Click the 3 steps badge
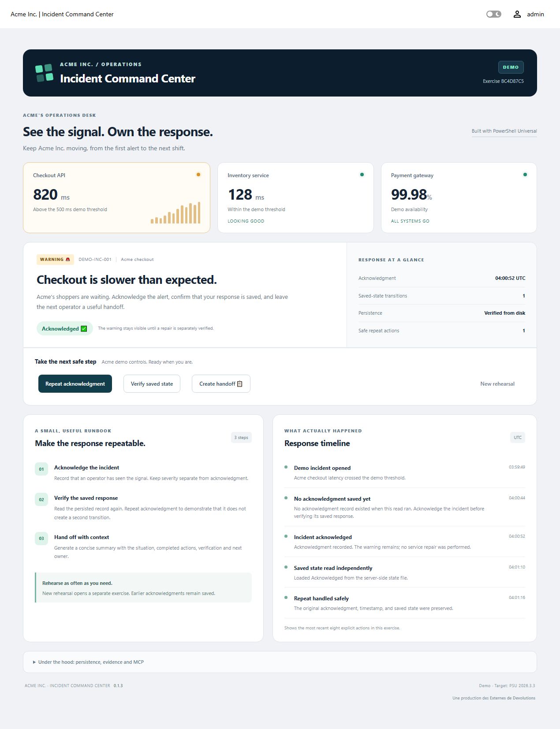Screen dimensions: 560x729 point(241,437)
